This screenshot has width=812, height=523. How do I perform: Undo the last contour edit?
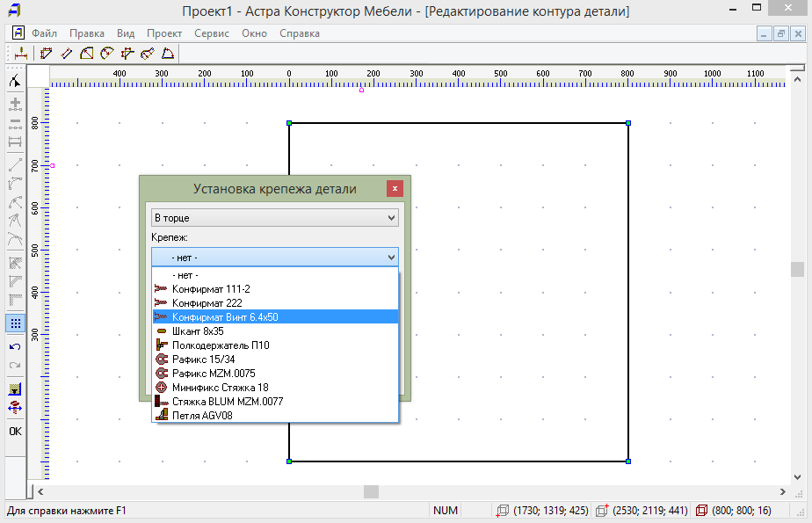click(15, 346)
